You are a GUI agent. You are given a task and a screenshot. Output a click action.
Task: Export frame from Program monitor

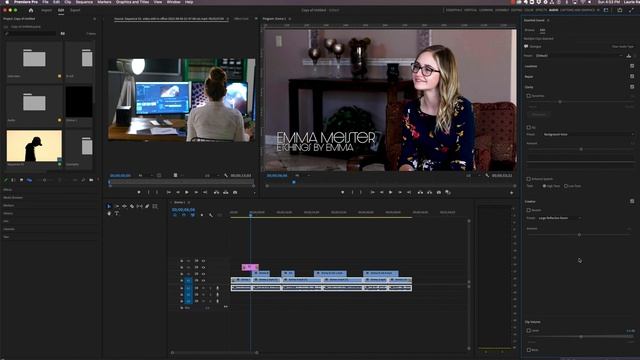[x=439, y=192]
